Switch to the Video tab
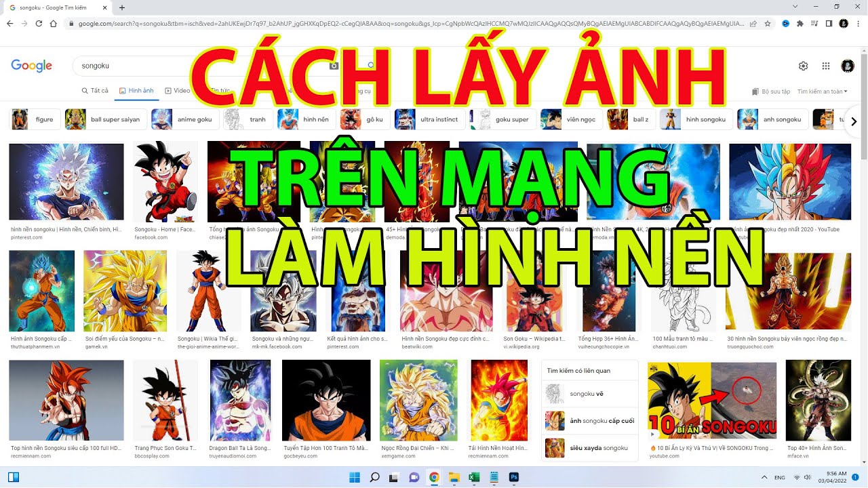 (x=178, y=91)
